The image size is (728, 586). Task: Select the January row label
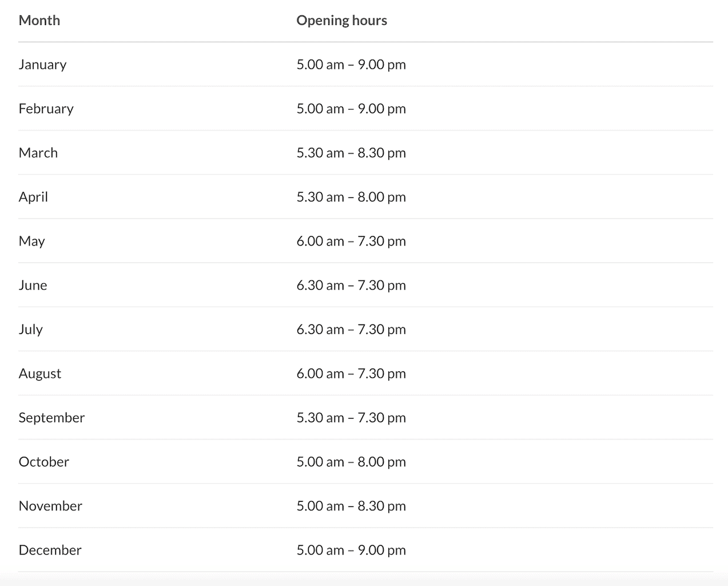[x=42, y=65]
